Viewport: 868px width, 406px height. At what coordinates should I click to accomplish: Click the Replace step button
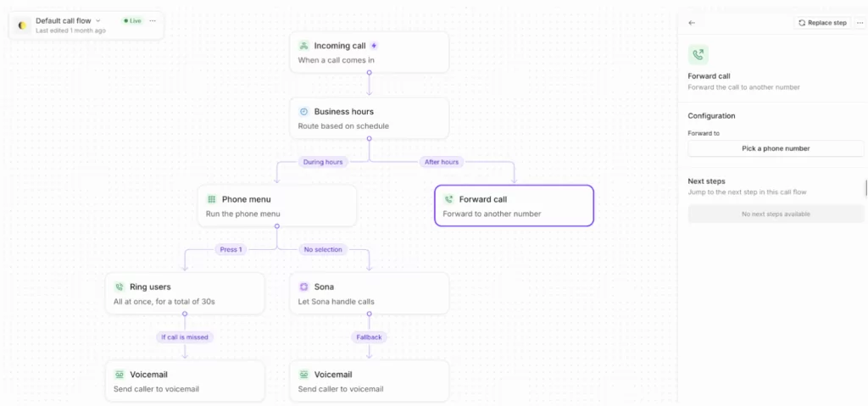click(x=822, y=23)
